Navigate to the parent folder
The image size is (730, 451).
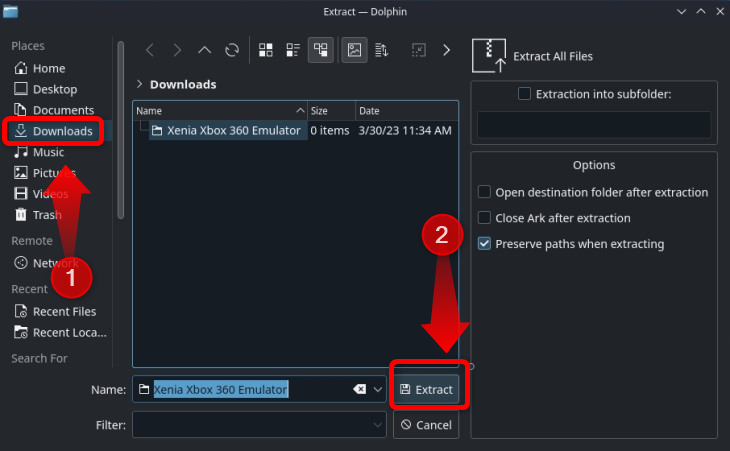click(204, 50)
